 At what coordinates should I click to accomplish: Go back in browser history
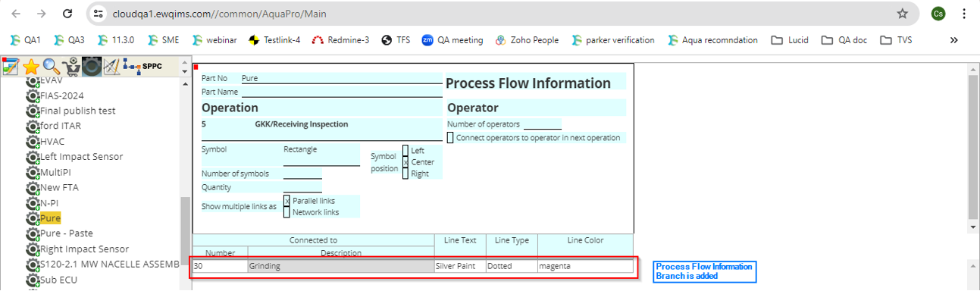(x=16, y=14)
